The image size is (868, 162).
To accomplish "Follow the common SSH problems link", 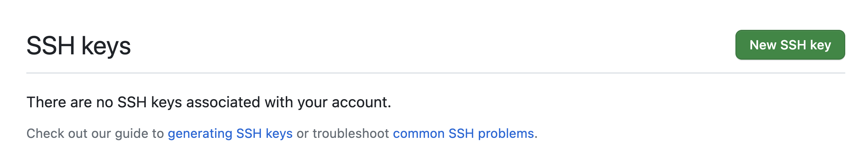I will click(x=463, y=134).
